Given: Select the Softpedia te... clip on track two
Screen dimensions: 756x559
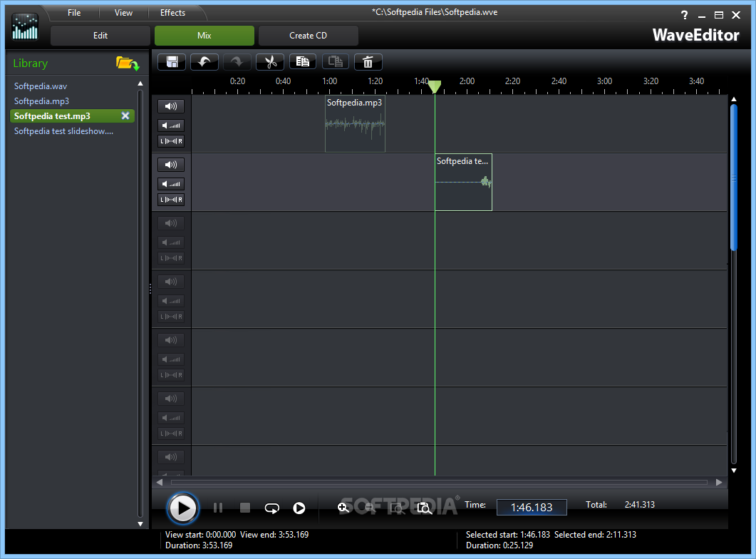Looking at the screenshot, I should 463,182.
